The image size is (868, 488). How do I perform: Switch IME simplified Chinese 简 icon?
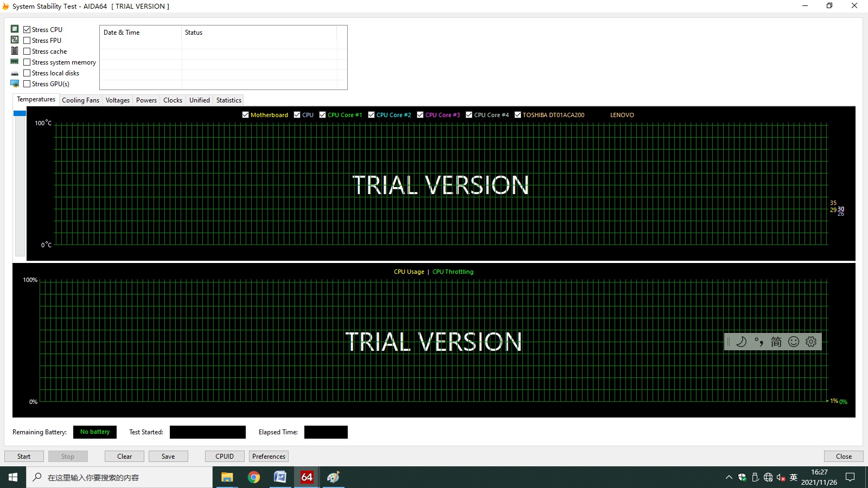[776, 342]
